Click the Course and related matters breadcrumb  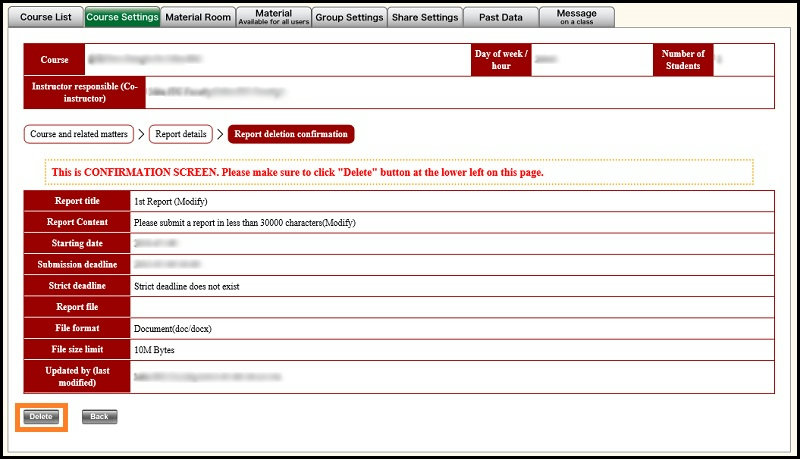(x=79, y=134)
